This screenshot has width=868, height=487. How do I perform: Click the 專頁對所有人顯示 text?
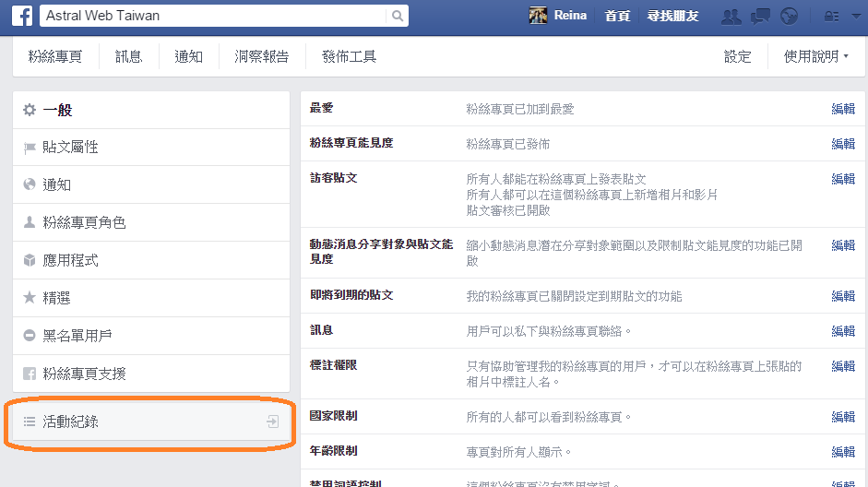(x=518, y=452)
